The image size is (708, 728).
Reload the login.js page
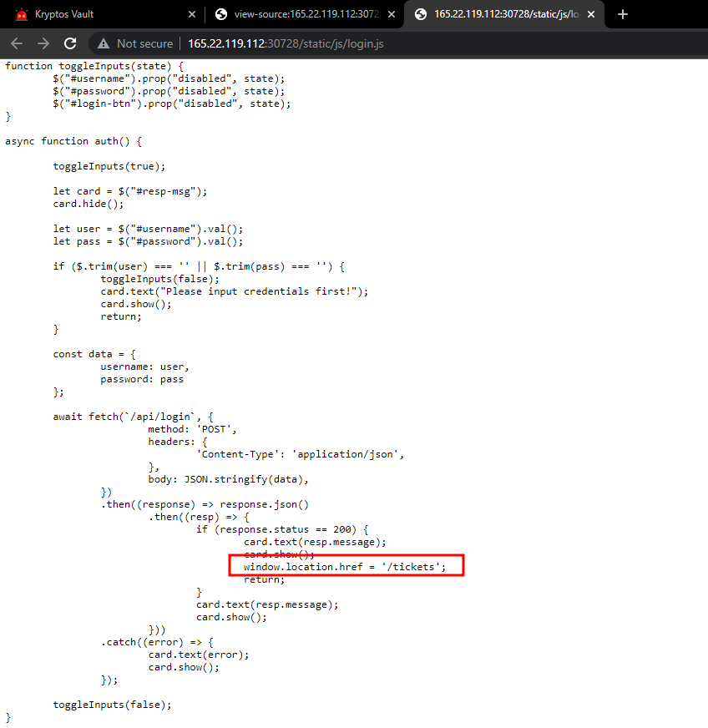70,43
